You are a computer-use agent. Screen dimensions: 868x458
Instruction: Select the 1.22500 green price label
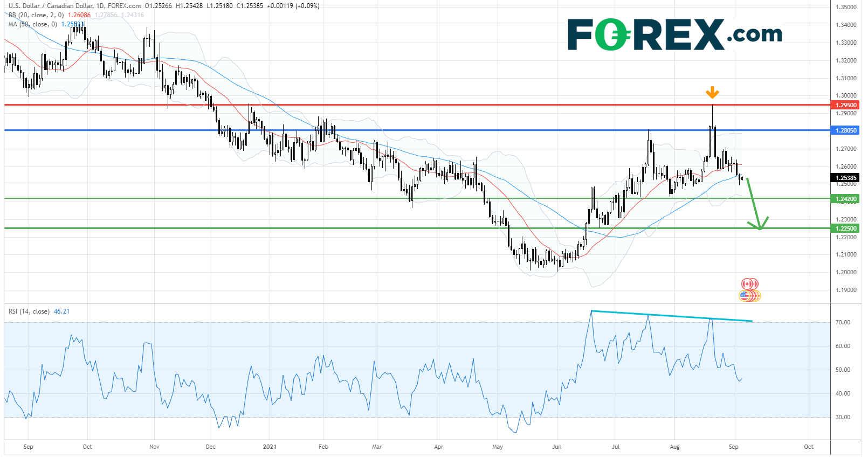pos(846,228)
